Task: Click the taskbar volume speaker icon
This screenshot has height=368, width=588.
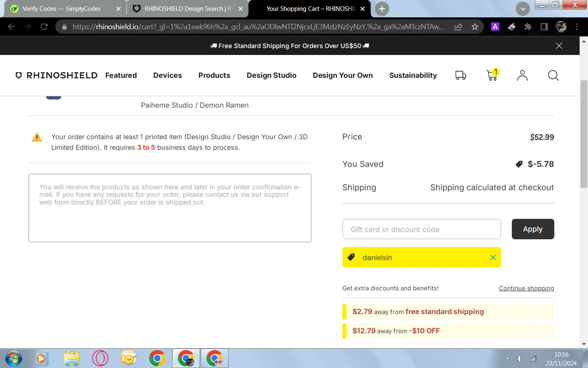Action: click(520, 359)
